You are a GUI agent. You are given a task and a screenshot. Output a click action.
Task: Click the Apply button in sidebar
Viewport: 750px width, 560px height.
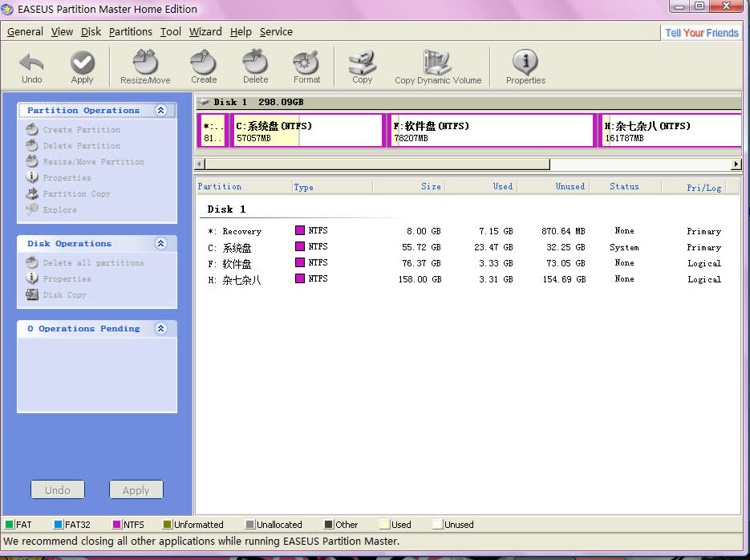[x=136, y=490]
